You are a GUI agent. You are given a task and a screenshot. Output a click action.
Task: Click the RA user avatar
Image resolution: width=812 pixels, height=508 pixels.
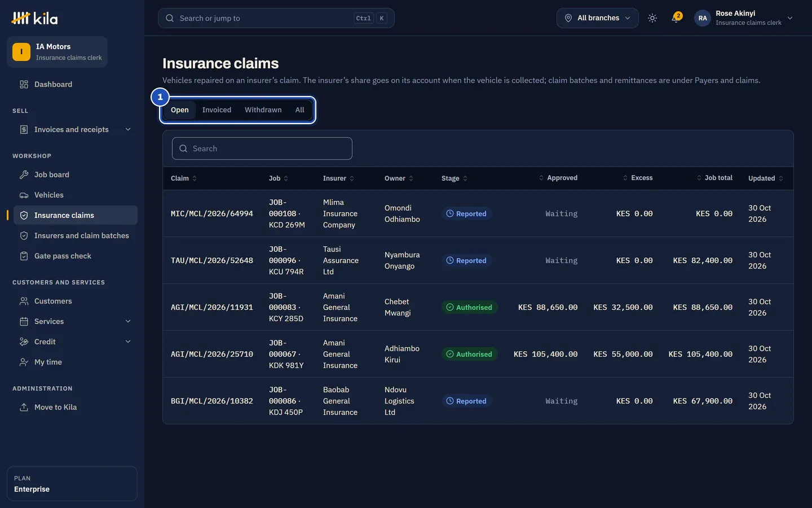pos(703,18)
